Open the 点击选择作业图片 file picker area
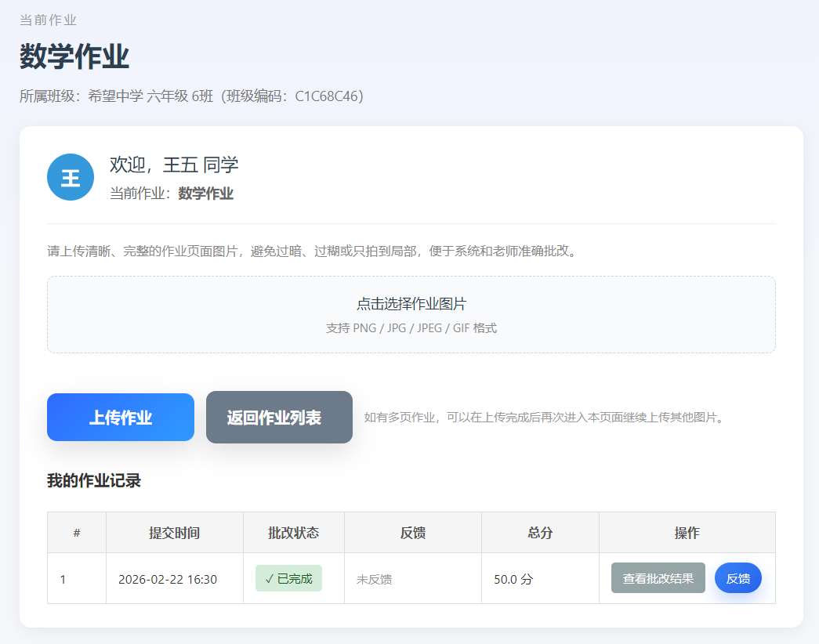Viewport: 819px width, 644px height. point(409,313)
